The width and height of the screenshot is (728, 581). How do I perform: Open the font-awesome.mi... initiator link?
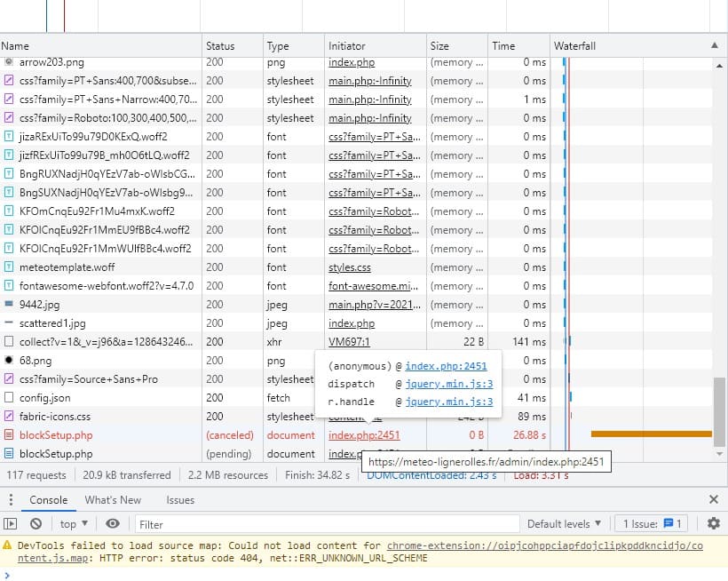(x=373, y=286)
